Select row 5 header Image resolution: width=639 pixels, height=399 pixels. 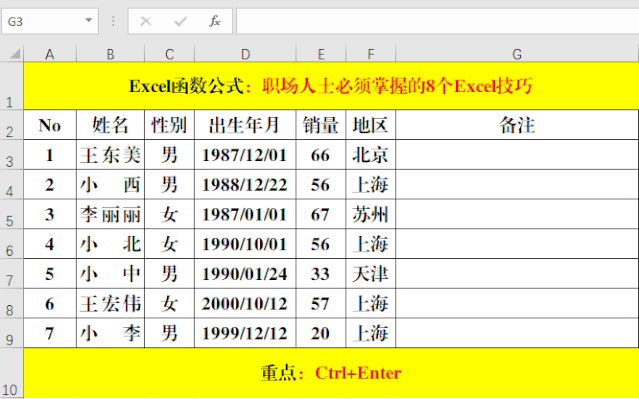11,214
